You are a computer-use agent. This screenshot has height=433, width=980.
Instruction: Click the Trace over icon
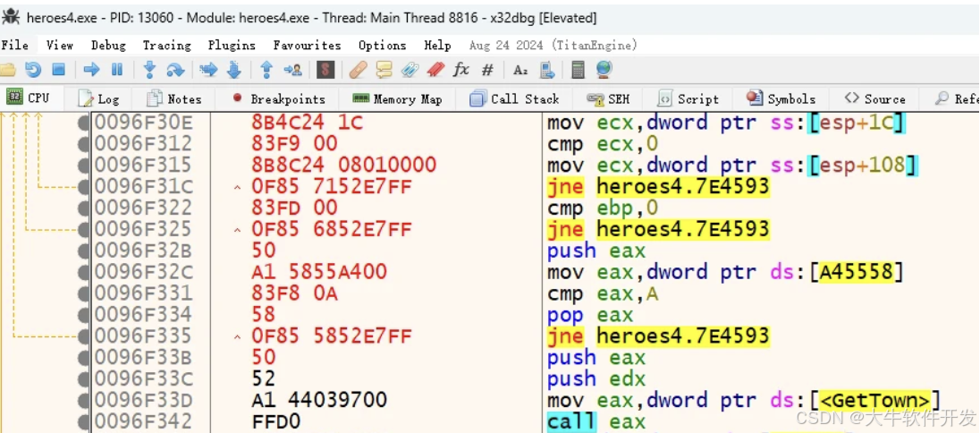(x=233, y=70)
